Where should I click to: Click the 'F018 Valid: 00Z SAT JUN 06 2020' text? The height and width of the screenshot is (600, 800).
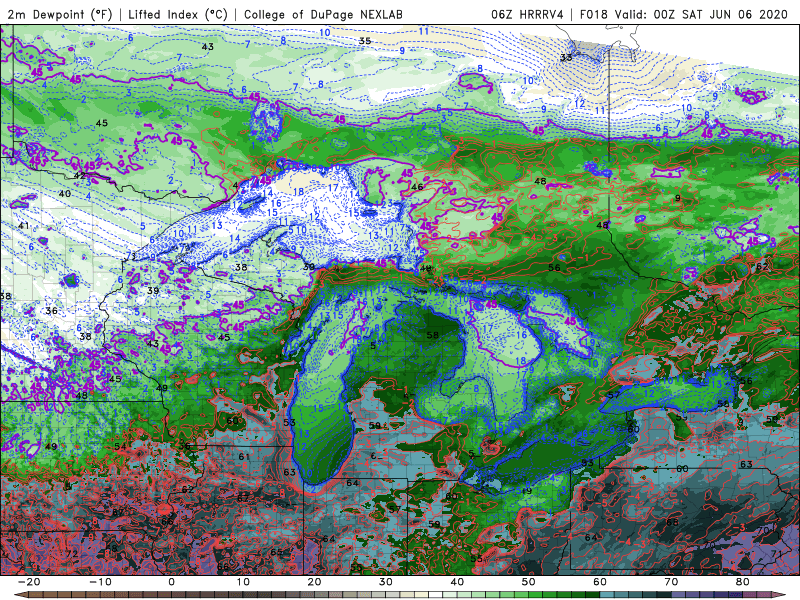tap(684, 14)
